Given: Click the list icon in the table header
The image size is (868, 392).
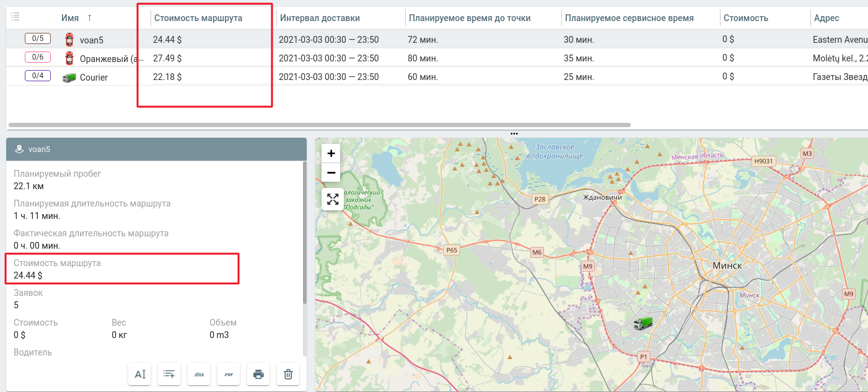Looking at the screenshot, I should pos(15,17).
